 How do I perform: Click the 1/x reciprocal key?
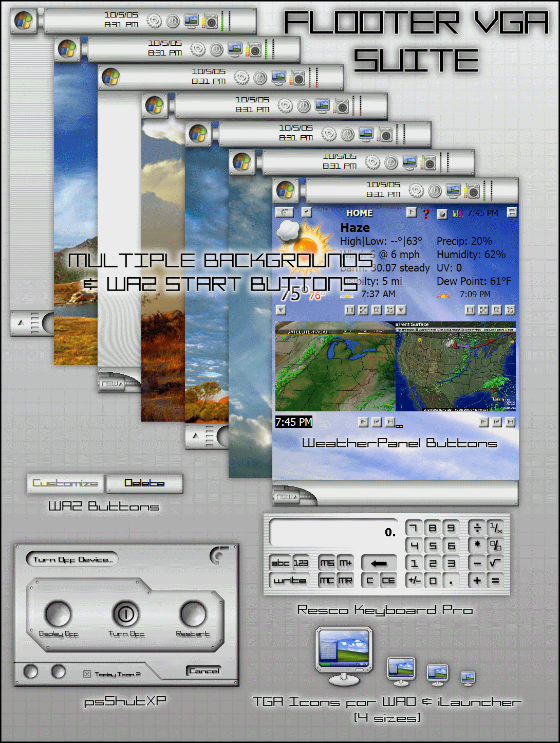(496, 528)
